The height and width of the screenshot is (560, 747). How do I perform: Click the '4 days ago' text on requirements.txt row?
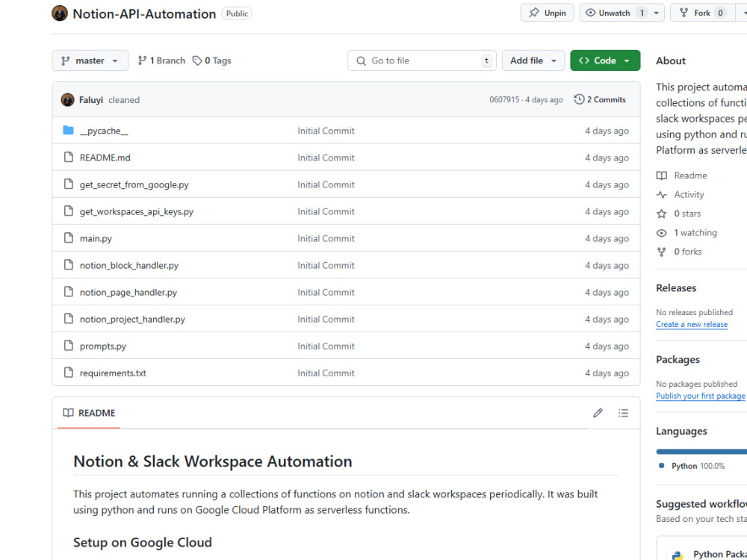(607, 373)
